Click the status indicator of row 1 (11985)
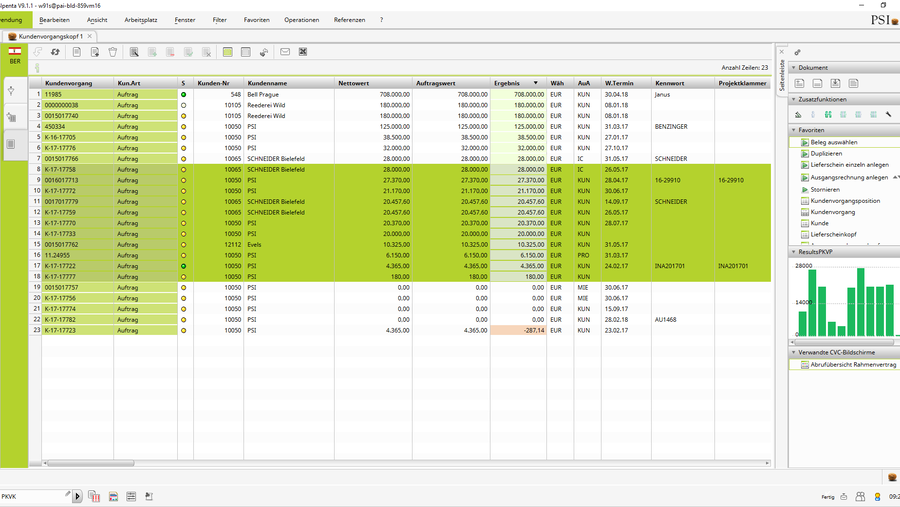This screenshot has height=507, width=900. point(184,94)
